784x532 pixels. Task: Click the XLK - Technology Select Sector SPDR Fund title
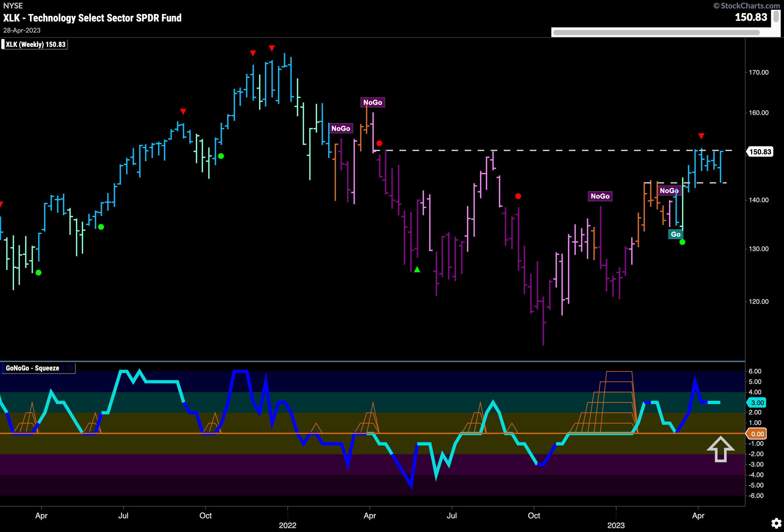[93, 18]
